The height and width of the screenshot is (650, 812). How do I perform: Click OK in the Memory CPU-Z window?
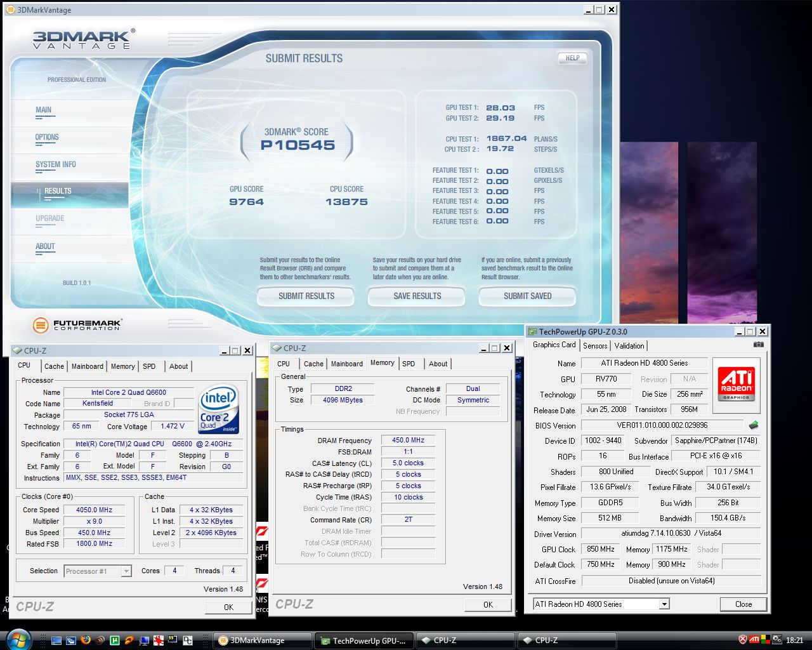[488, 604]
